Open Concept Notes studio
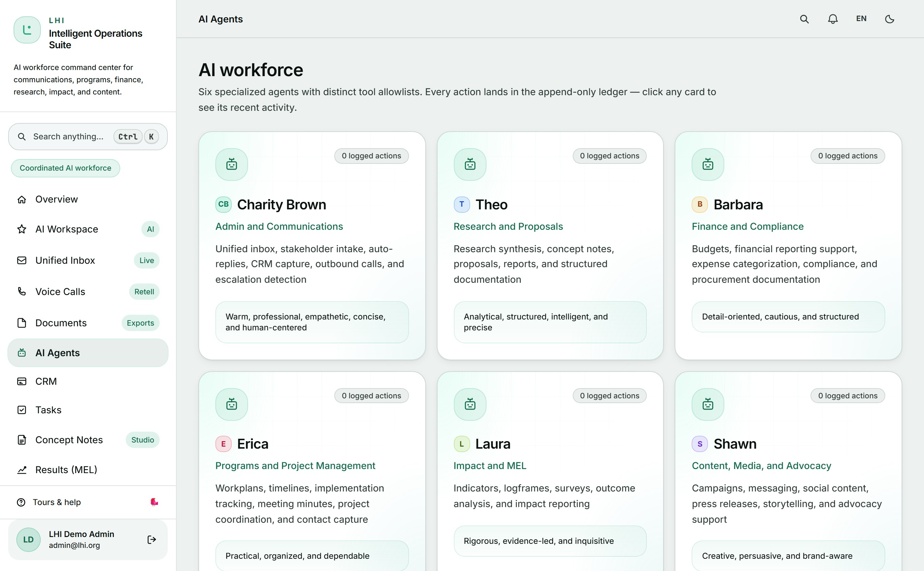This screenshot has height=571, width=924. coord(88,439)
